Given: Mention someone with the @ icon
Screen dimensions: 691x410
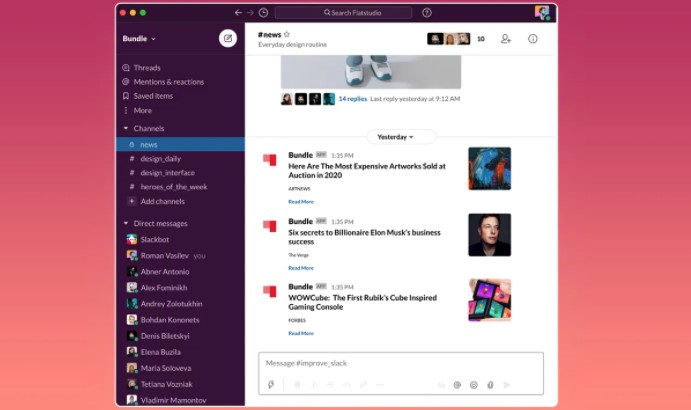Looking at the screenshot, I should click(457, 385).
